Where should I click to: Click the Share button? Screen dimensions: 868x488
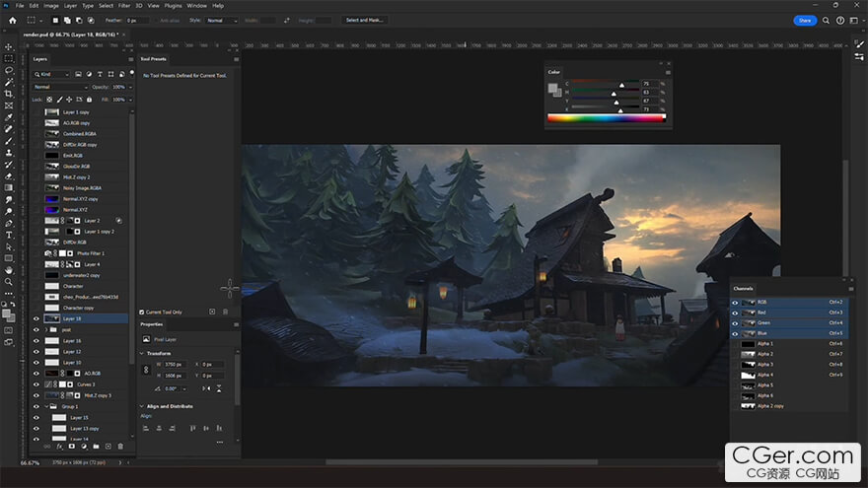tap(805, 21)
